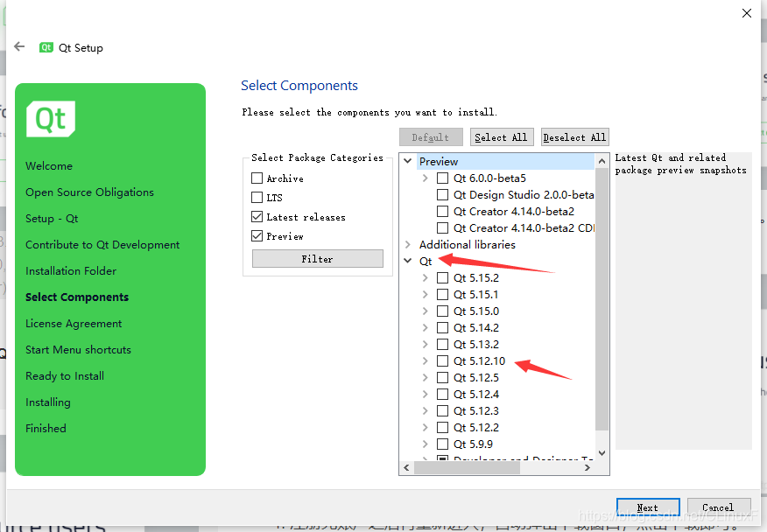Viewport: 767px width, 532px height.
Task: Select the Additional libraries row
Action: pos(468,244)
